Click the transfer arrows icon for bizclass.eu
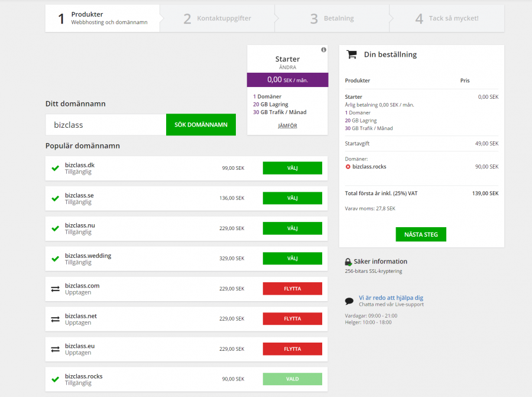The width and height of the screenshot is (532, 397). click(x=55, y=349)
